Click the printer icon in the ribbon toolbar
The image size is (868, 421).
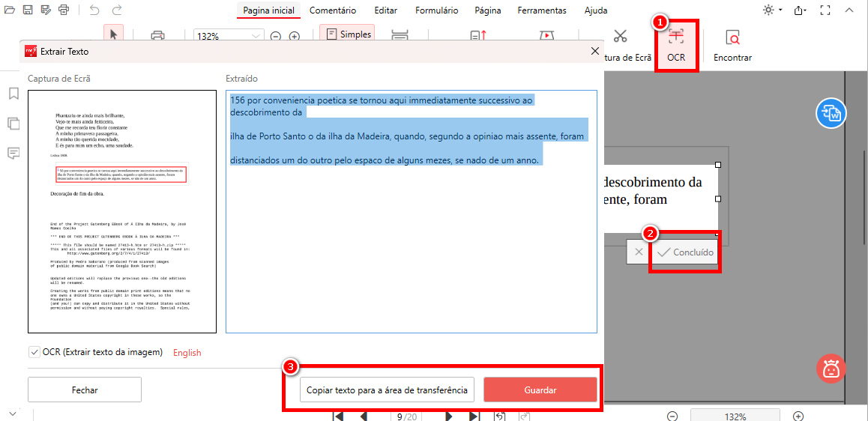click(x=157, y=36)
